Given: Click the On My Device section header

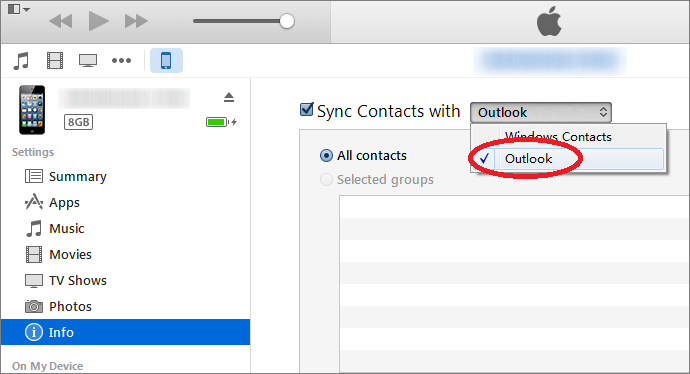Looking at the screenshot, I should [x=48, y=366].
